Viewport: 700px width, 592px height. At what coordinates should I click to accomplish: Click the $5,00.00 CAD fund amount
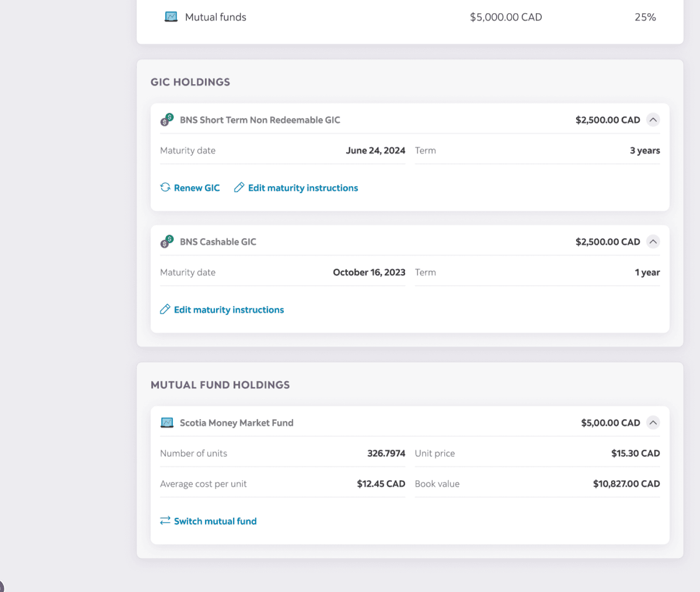pos(611,423)
